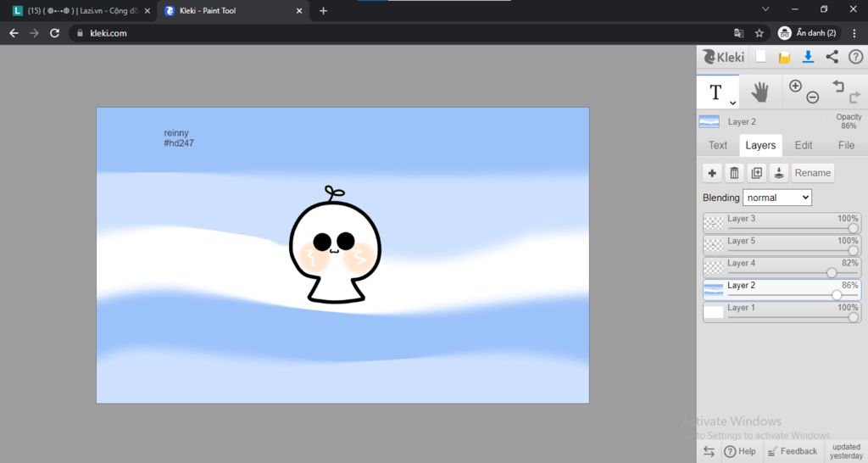Select Layer 1 in the layers list
The image size is (868, 463).
tap(782, 312)
